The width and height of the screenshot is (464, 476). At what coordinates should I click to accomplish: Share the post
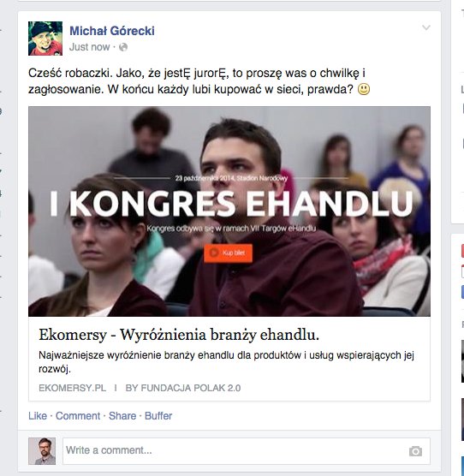[x=122, y=415]
